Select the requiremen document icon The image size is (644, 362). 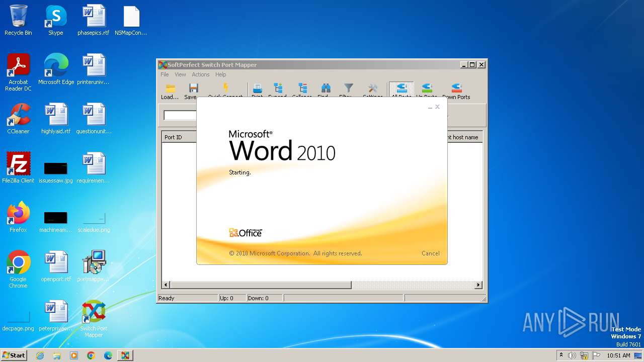pyautogui.click(x=94, y=168)
